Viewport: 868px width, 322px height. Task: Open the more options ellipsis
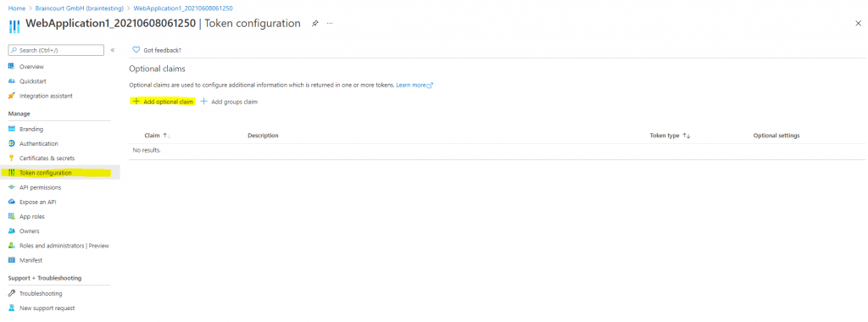click(x=330, y=24)
